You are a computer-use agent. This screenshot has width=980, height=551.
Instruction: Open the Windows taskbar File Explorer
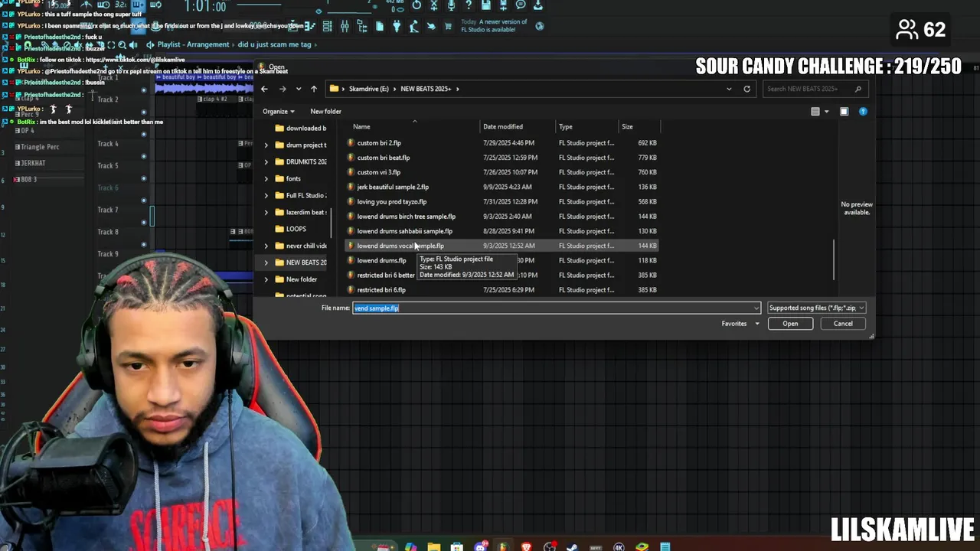tap(434, 546)
